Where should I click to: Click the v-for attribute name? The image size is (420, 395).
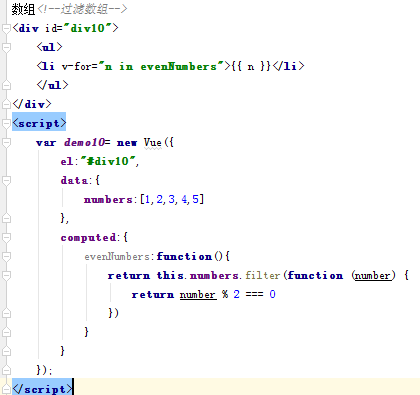pyautogui.click(x=76, y=66)
